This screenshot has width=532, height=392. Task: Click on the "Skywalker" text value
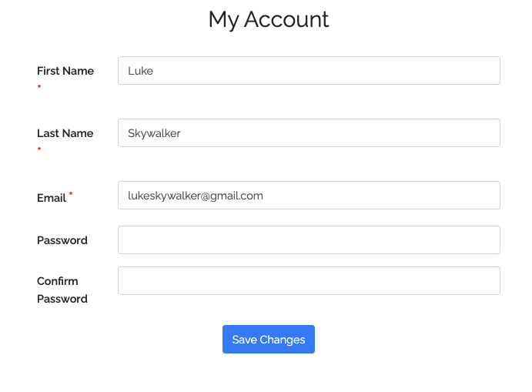pyautogui.click(x=154, y=133)
